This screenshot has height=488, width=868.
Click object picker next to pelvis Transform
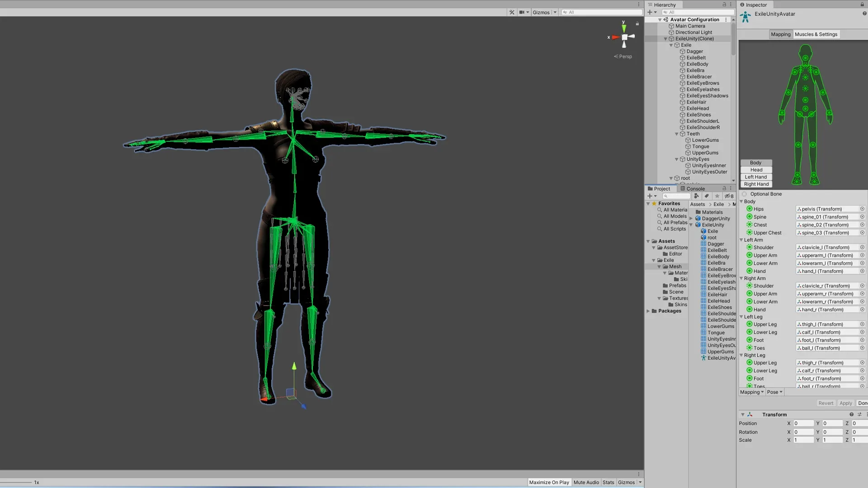click(x=862, y=209)
